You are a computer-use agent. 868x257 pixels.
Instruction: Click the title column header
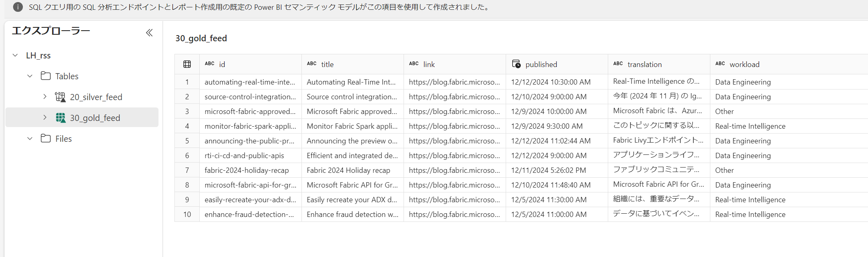coord(353,64)
